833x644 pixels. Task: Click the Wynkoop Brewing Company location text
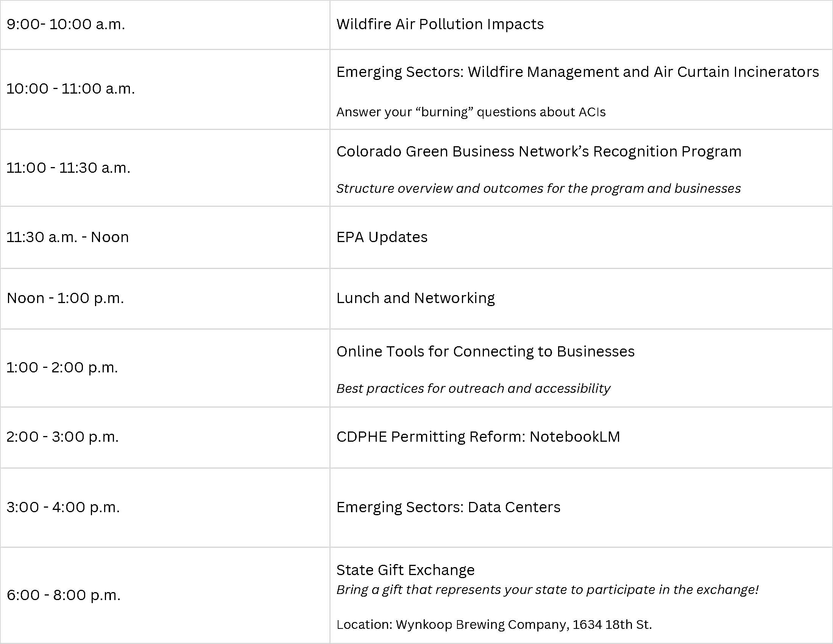(x=494, y=625)
